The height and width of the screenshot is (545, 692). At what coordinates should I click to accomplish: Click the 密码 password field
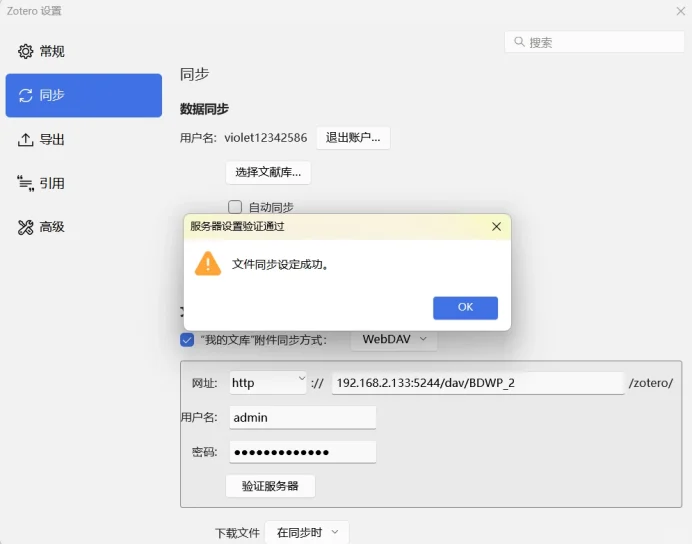click(x=302, y=452)
